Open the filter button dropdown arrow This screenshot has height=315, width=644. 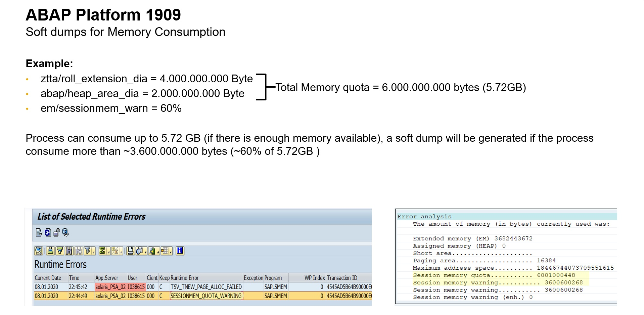(x=93, y=251)
